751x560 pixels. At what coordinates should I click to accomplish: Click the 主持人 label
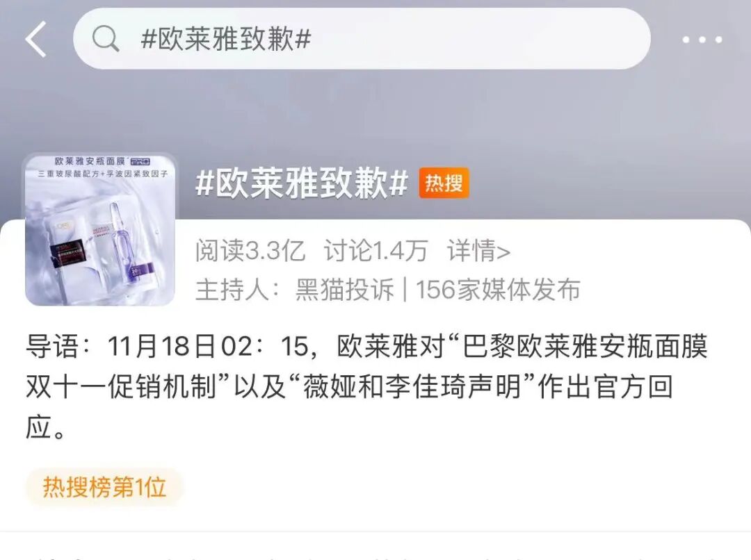click(x=232, y=290)
